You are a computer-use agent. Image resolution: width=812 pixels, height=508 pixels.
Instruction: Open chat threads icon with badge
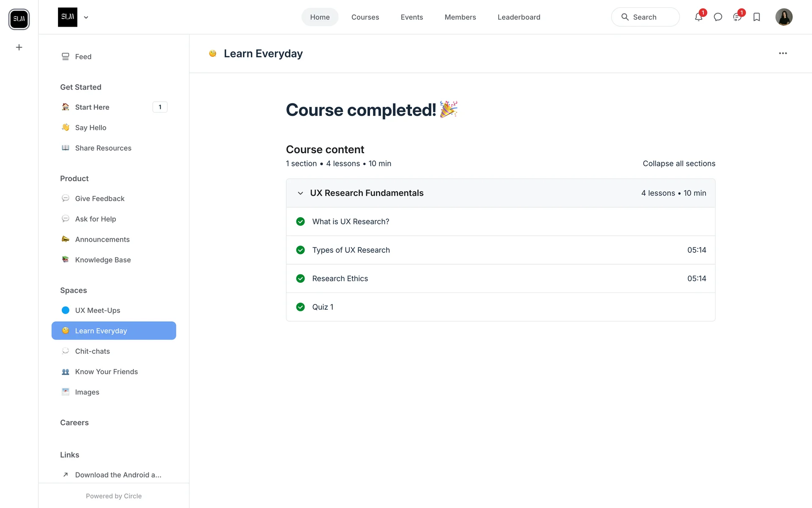737,17
